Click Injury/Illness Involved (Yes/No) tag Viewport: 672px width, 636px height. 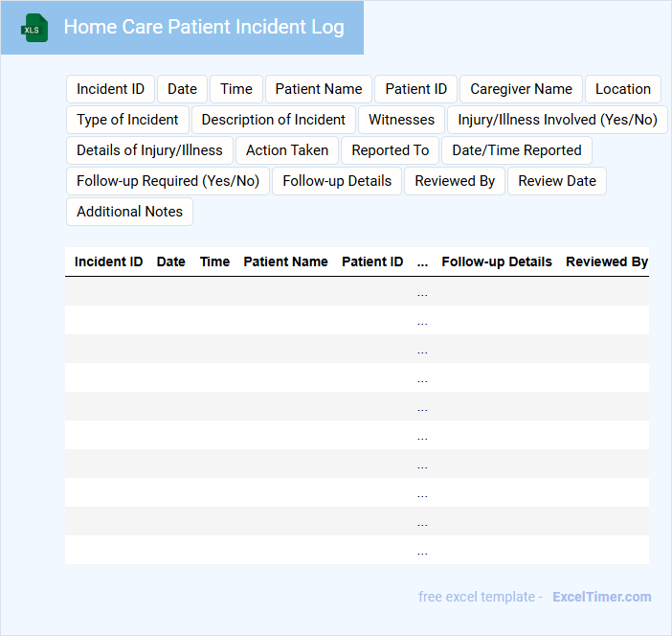click(557, 120)
